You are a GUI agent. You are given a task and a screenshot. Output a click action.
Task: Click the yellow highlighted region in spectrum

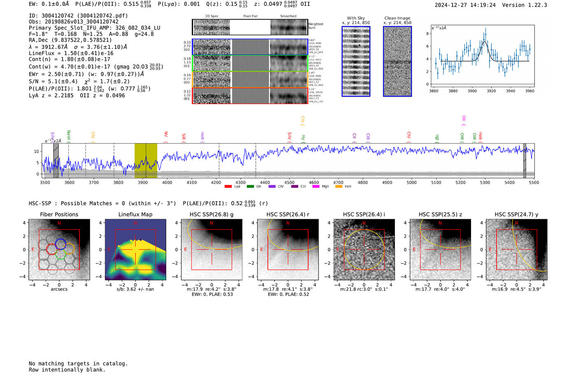coord(146,161)
